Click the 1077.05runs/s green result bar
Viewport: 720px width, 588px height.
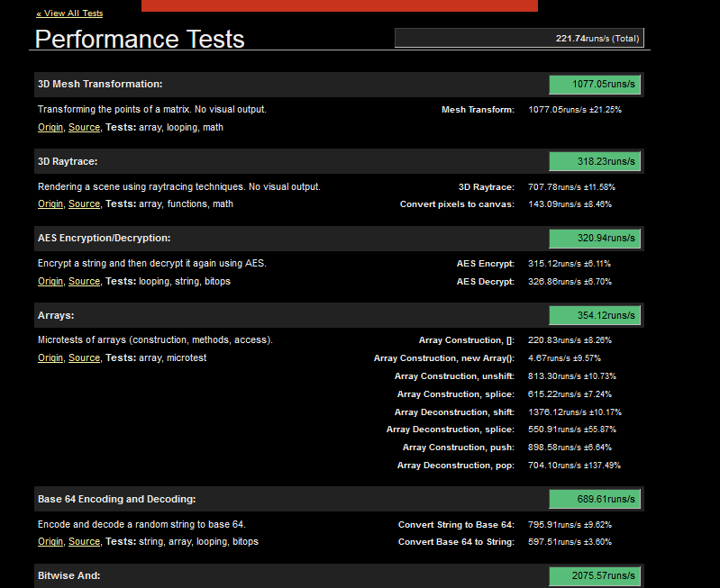tap(595, 85)
